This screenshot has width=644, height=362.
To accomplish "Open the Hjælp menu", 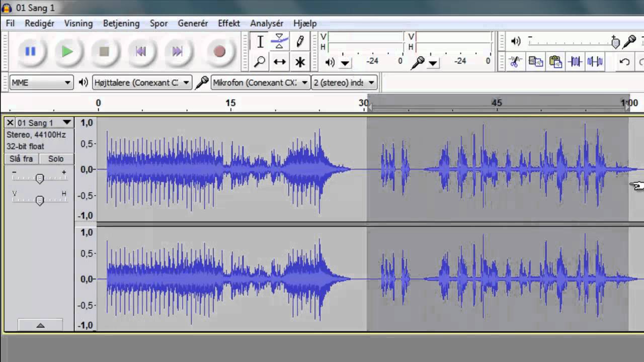I will [x=305, y=23].
